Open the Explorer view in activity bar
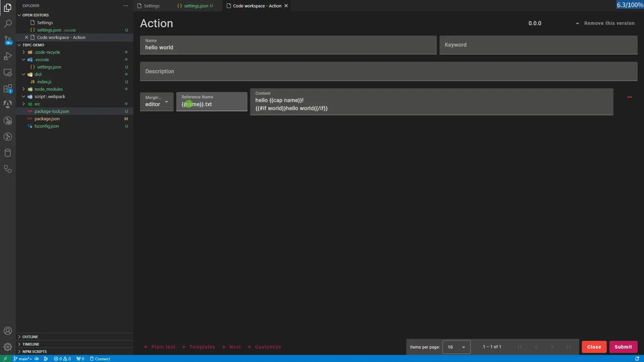The width and height of the screenshot is (644, 362). coord(8,8)
